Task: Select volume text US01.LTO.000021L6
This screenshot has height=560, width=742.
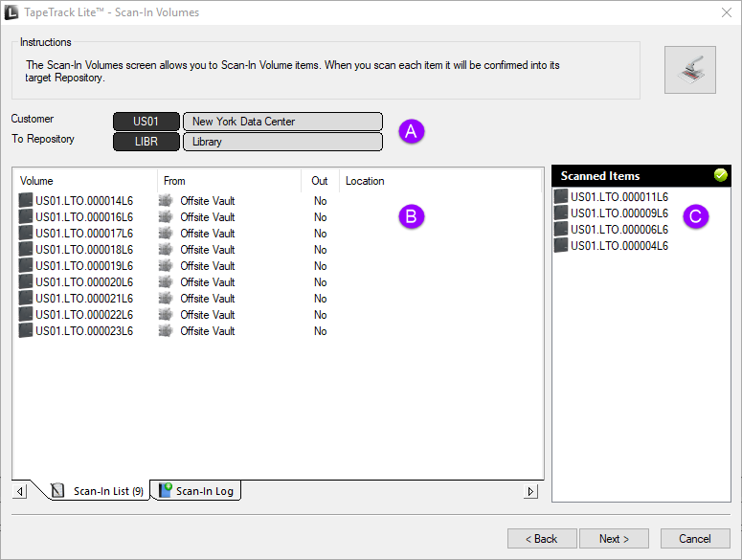Action: [x=84, y=298]
